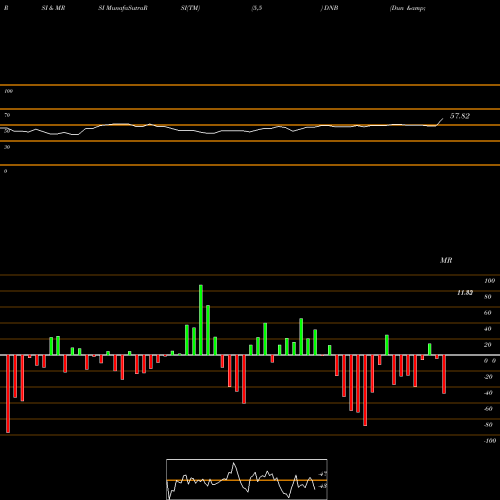The width and height of the screenshot is (500, 500).
Task: Click the tallest green MR bar
Action: (x=201, y=320)
